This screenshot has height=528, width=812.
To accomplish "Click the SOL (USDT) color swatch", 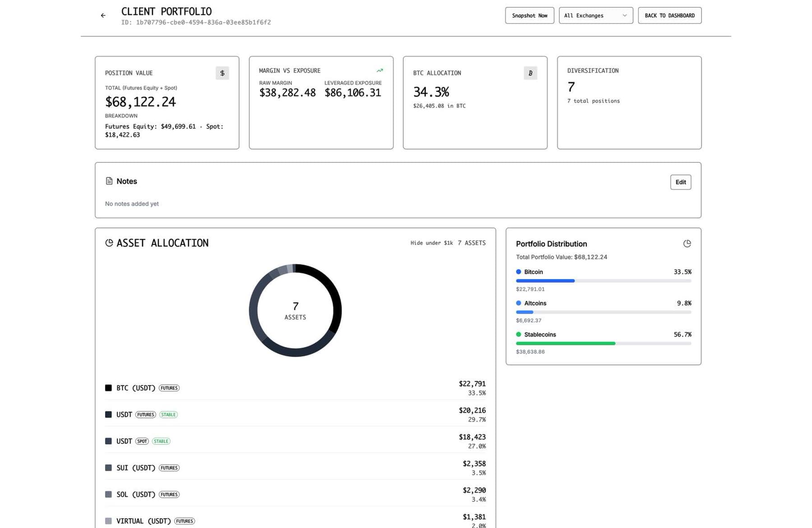I will pyautogui.click(x=108, y=495).
